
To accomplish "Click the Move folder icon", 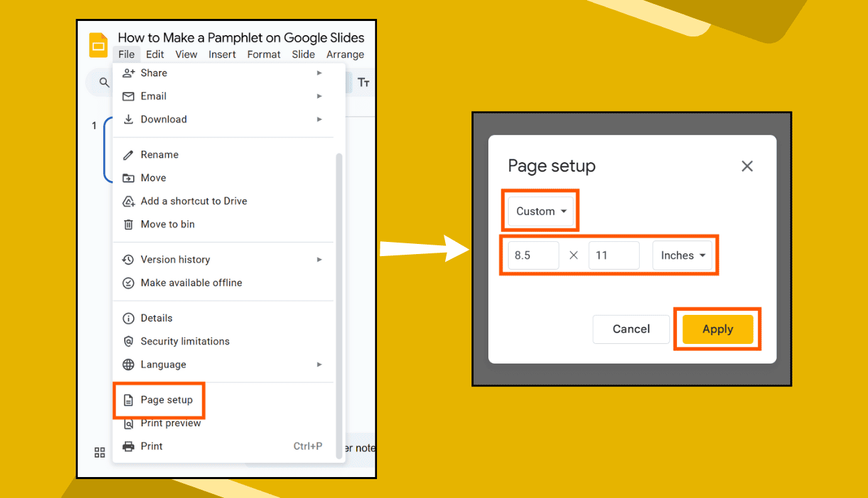I will click(128, 178).
